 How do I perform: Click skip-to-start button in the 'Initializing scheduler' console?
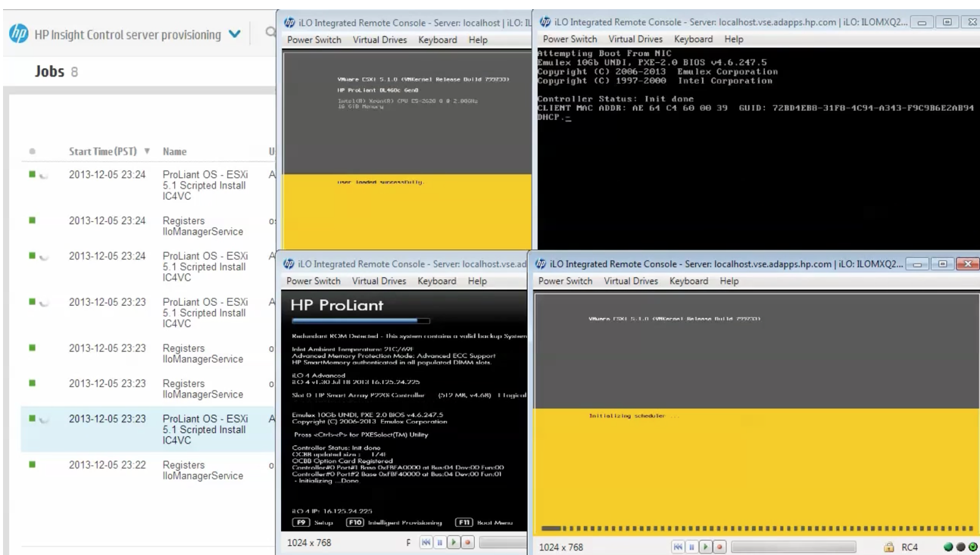pos(678,547)
